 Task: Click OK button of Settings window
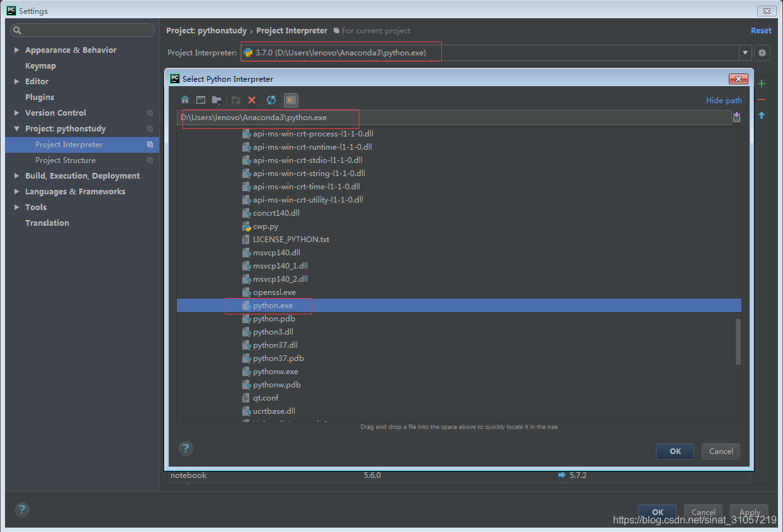tap(657, 512)
